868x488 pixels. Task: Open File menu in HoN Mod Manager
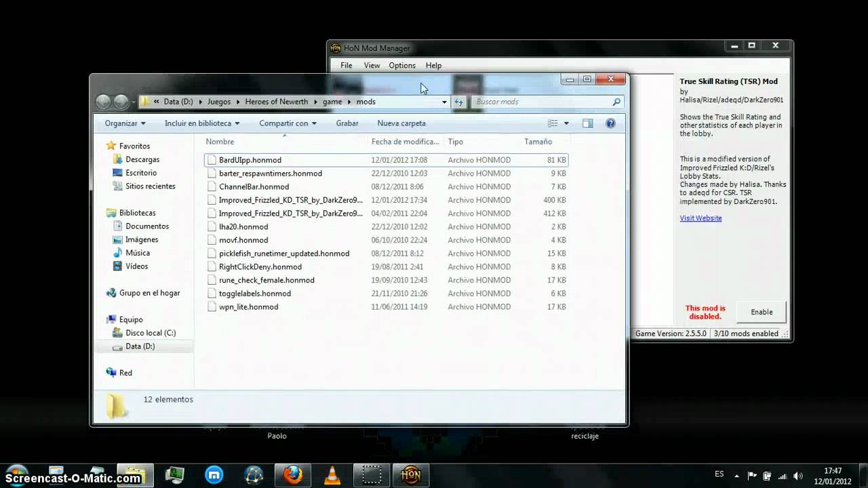tap(347, 66)
